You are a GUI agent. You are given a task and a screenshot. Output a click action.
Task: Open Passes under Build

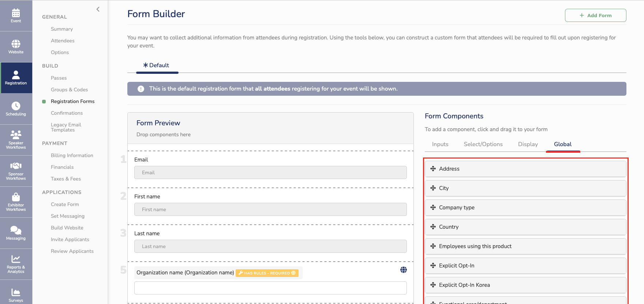(x=59, y=78)
